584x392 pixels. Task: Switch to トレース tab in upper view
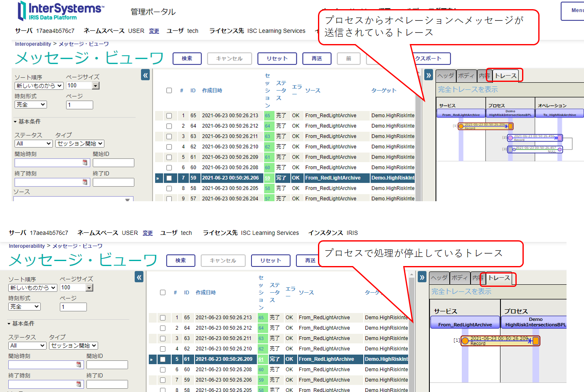(x=505, y=76)
